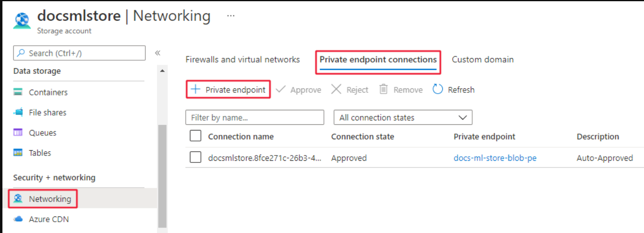
Task: Click the Approve checkmark icon
Action: point(281,89)
